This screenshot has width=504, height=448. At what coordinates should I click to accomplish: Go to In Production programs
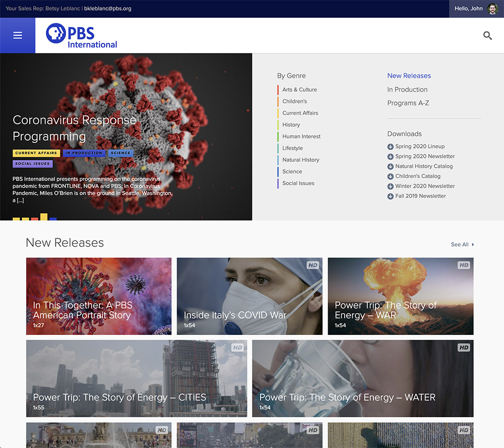407,89
